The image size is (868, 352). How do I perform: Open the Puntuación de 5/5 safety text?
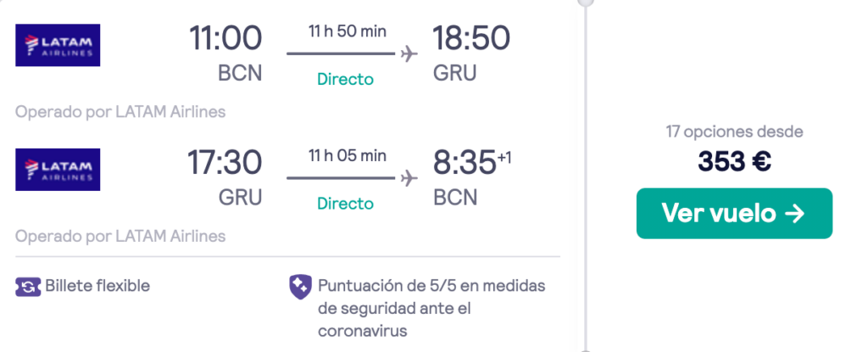[431, 308]
